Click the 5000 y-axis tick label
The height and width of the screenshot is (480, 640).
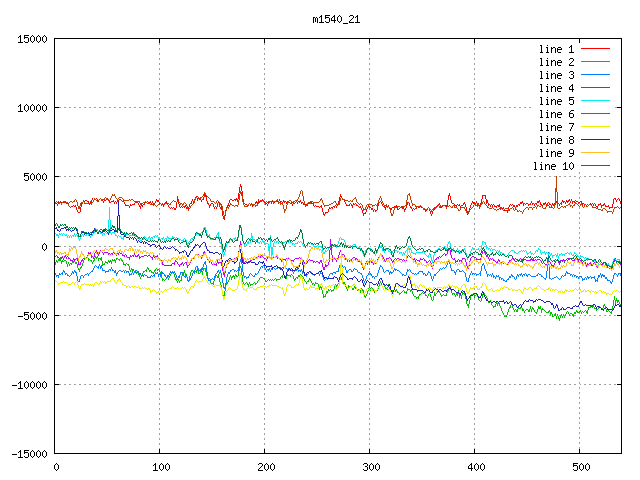pyautogui.click(x=34, y=177)
